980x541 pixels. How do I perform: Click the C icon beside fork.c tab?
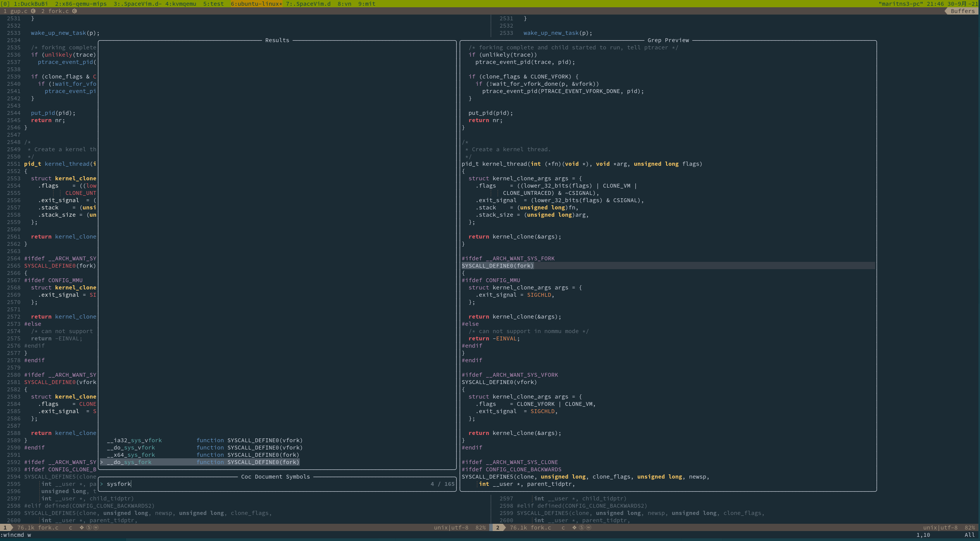coord(75,11)
